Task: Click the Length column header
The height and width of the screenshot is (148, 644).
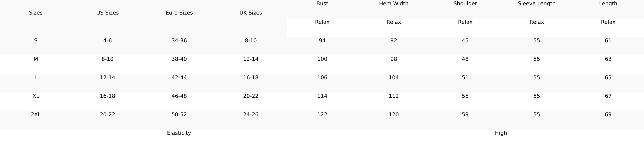Action: pos(608,4)
